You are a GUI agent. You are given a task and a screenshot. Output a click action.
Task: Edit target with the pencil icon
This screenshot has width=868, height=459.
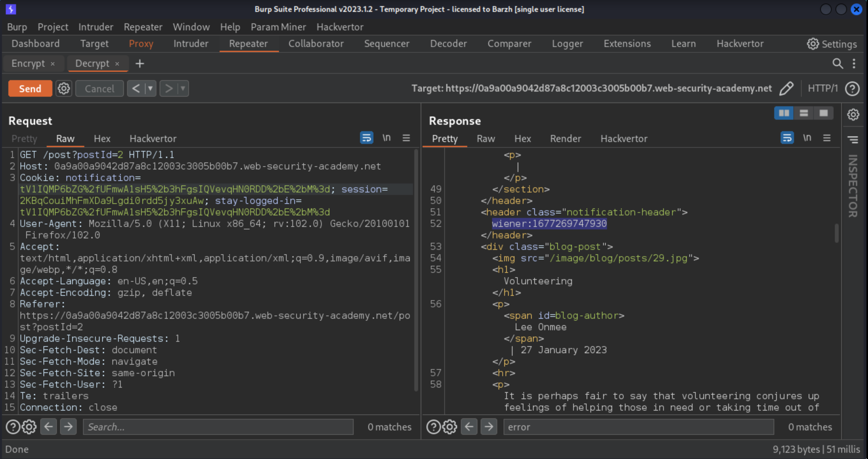point(786,89)
